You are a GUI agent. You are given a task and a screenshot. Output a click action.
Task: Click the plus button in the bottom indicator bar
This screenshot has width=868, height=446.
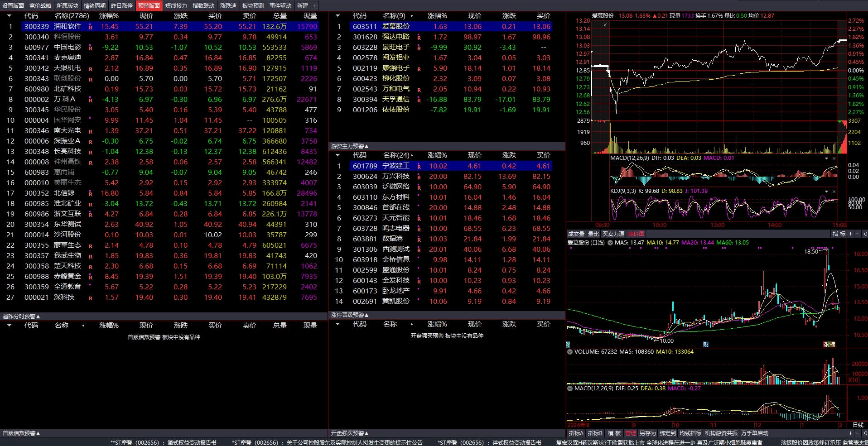tap(850, 433)
